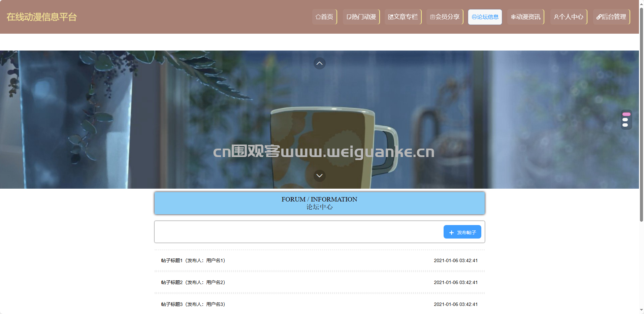Click the 论坛中心 subtitle

(319, 207)
